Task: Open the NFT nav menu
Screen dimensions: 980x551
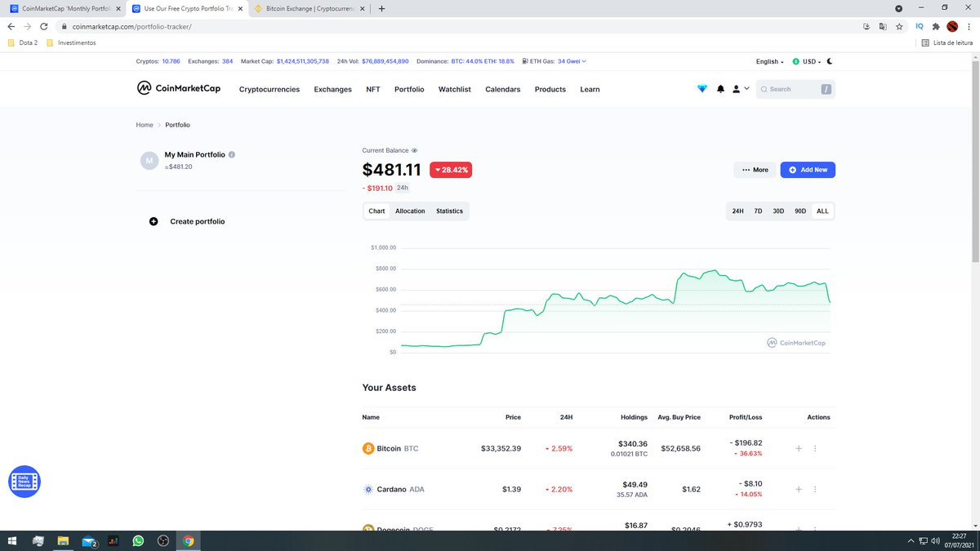Action: (373, 89)
